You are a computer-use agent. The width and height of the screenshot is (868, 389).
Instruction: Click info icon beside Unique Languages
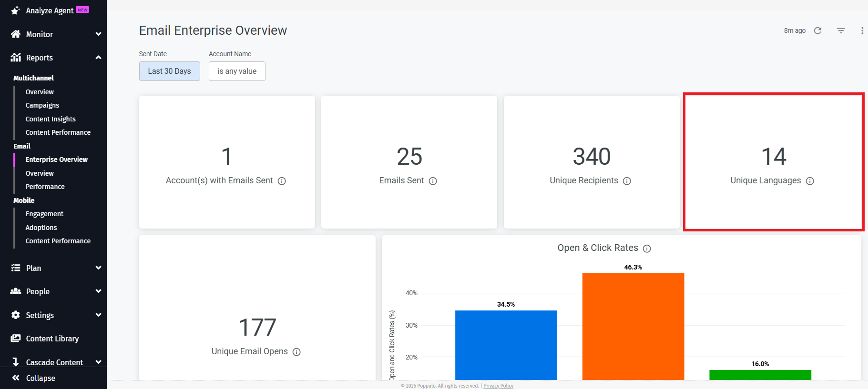click(810, 181)
